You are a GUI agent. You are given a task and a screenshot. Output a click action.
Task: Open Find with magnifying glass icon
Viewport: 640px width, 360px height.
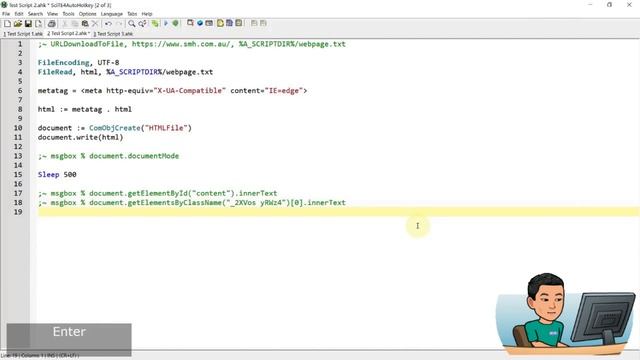coord(131,24)
